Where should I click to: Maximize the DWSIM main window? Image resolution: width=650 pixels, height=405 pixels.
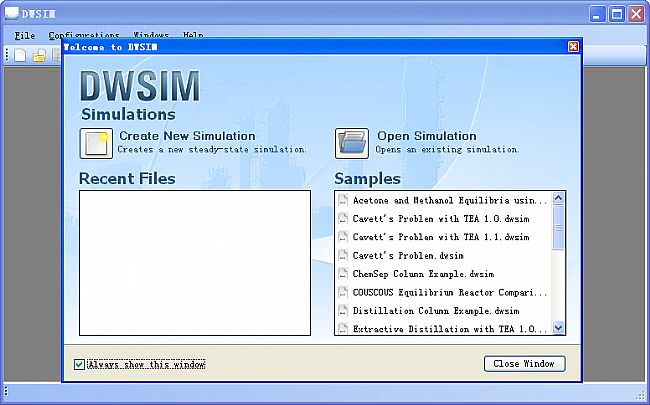click(x=617, y=15)
